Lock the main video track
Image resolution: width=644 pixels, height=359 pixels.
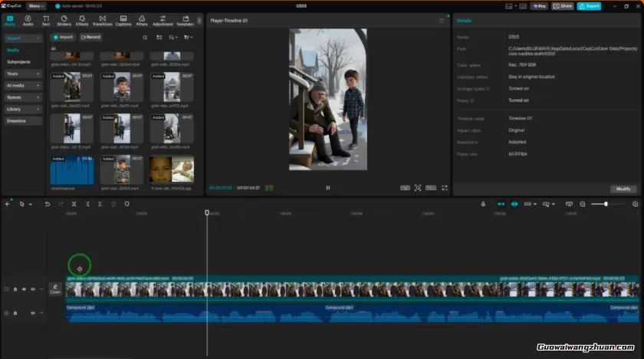(x=15, y=289)
